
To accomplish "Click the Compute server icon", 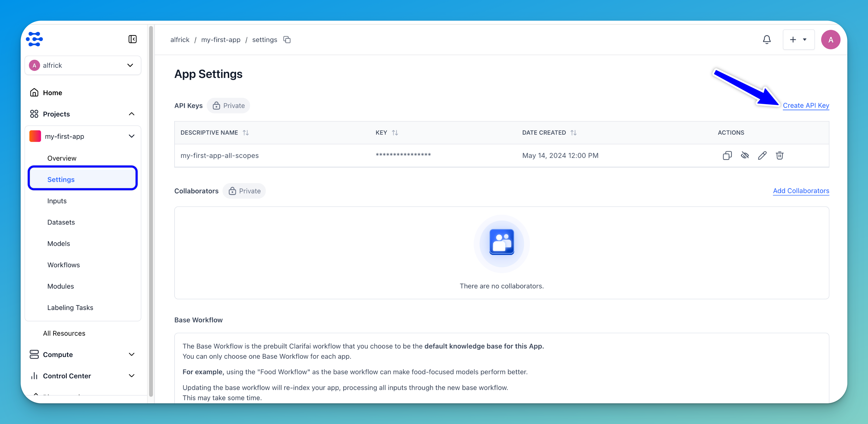I will pos(34,354).
